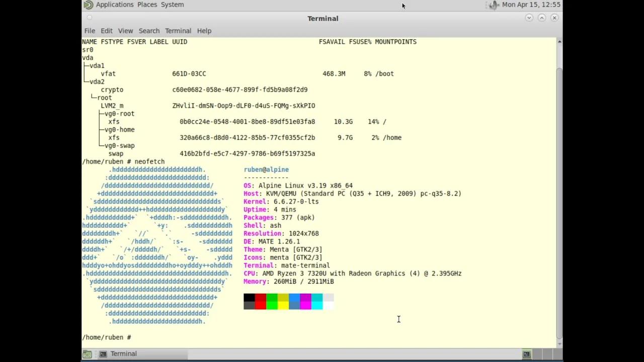Click the scrollbar up arrow in the terminal
The height and width of the screenshot is (362, 644).
pyautogui.click(x=558, y=42)
